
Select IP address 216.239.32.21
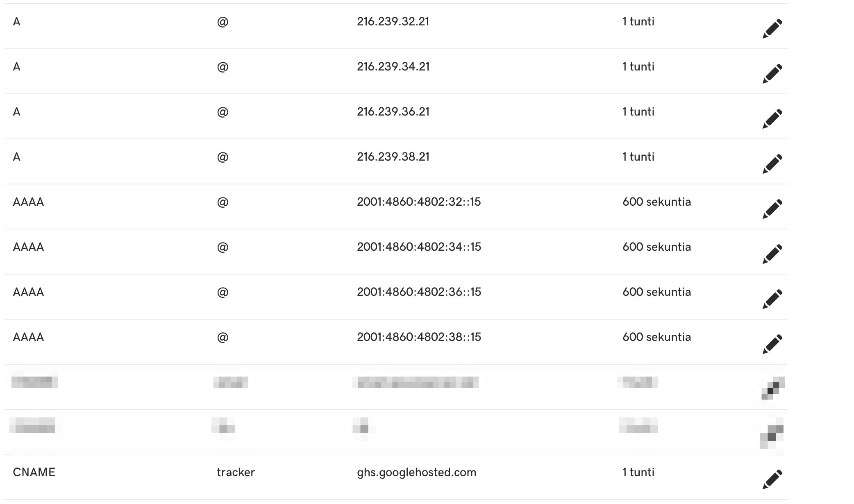point(393,21)
